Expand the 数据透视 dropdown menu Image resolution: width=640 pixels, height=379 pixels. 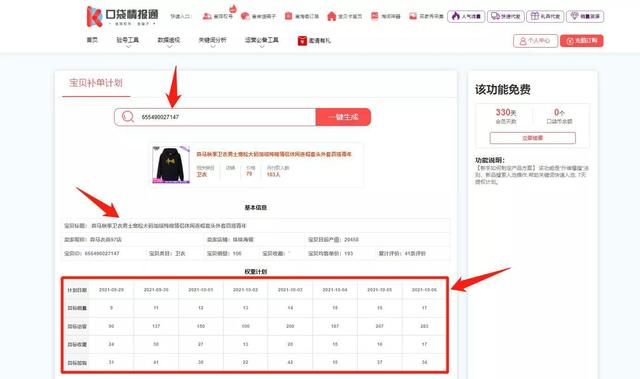[x=169, y=40]
